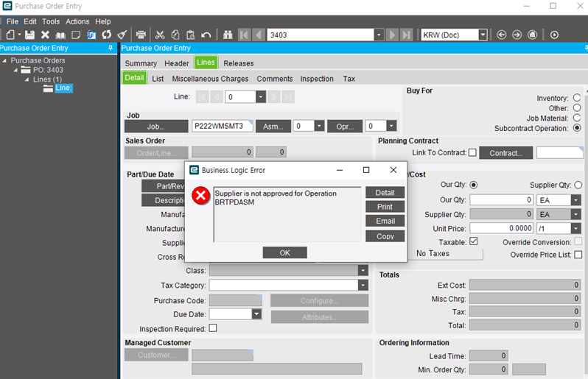The width and height of the screenshot is (588, 379).
Task: Click the New document toolbar icon
Action: [10, 35]
